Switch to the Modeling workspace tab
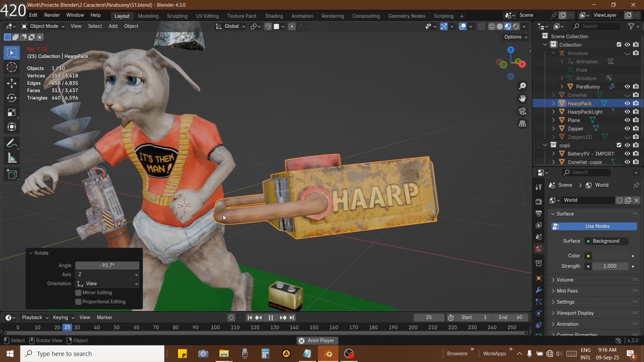Viewport: 644px width, 362px height. 148,16
